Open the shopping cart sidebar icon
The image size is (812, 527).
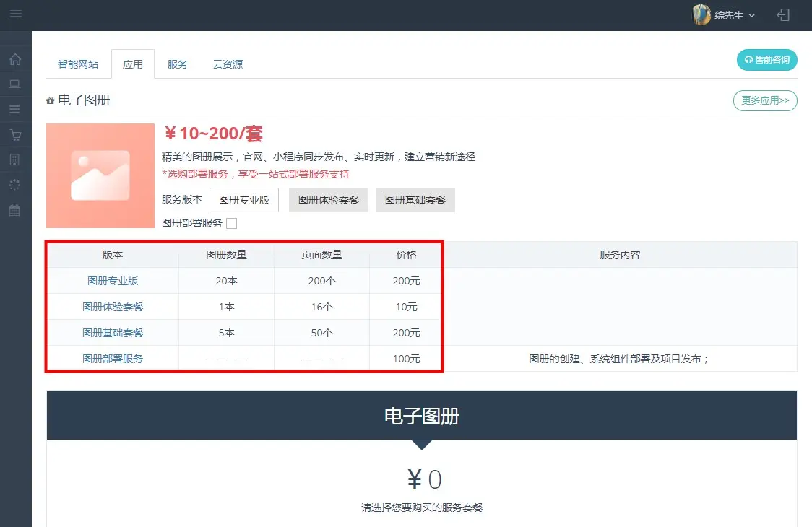coord(14,135)
